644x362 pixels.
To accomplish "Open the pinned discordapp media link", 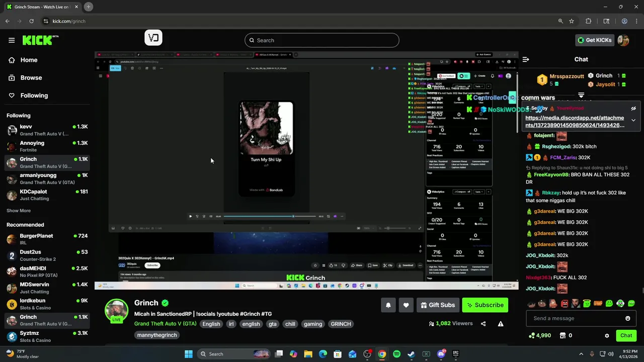I will (575, 122).
